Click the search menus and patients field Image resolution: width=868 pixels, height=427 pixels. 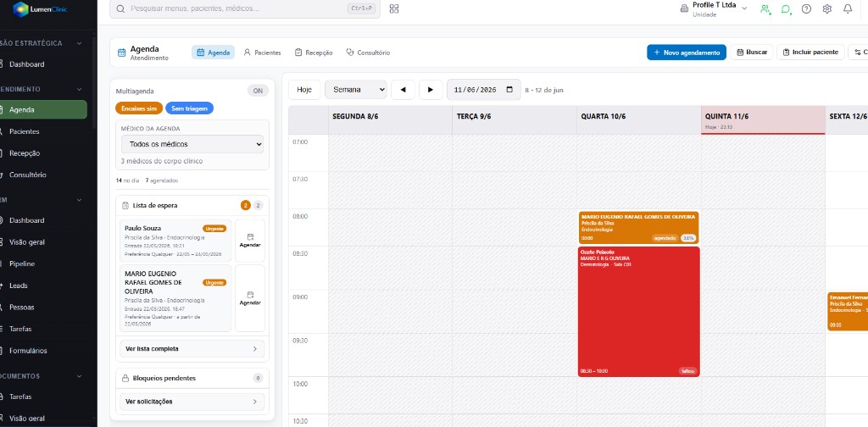245,8
